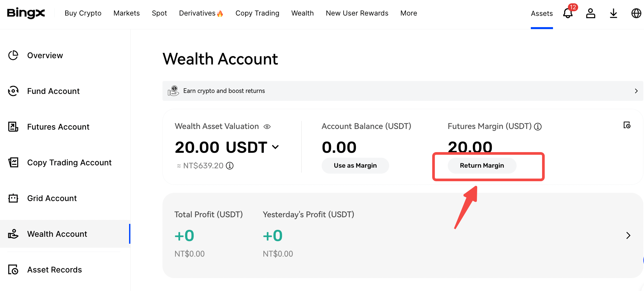The image size is (644, 291).
Task: Expand the USDT currency dropdown
Action: [x=275, y=147]
